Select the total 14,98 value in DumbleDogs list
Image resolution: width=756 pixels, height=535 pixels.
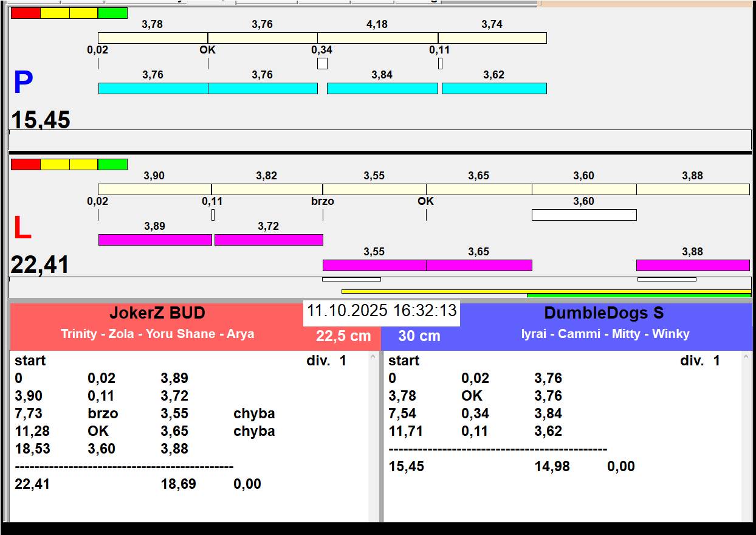(552, 466)
